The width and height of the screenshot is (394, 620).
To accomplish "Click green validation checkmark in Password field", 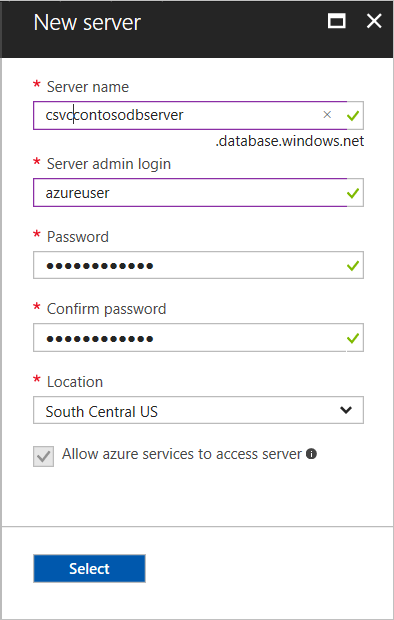I will click(x=353, y=266).
